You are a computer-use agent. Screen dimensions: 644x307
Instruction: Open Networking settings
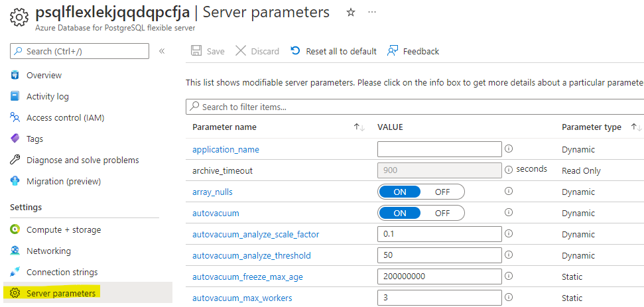[x=48, y=251]
